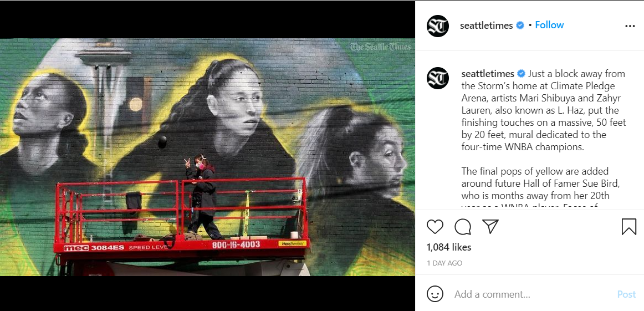
Task: Open the seattletimes username in the header
Action: [486, 26]
